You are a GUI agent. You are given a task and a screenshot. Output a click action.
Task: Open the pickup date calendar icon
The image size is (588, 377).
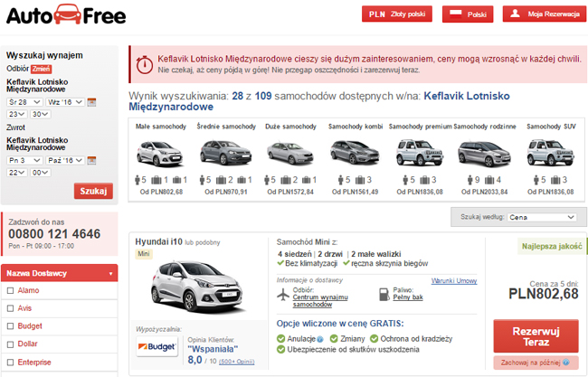click(91, 102)
